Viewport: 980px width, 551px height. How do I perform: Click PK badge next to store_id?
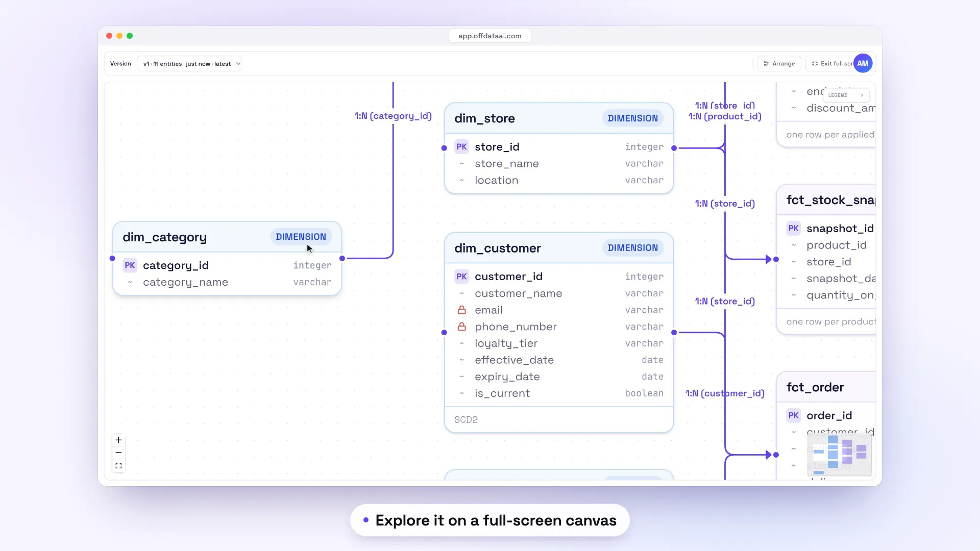click(461, 147)
